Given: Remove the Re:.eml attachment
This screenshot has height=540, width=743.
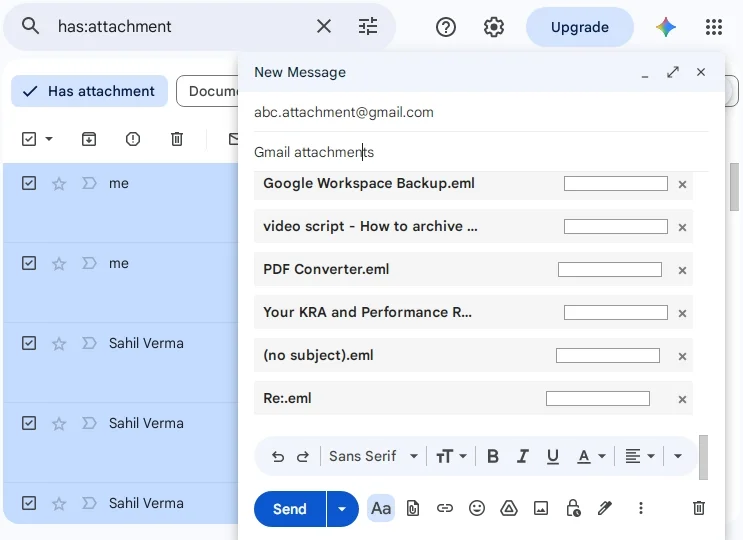Looking at the screenshot, I should 682,400.
